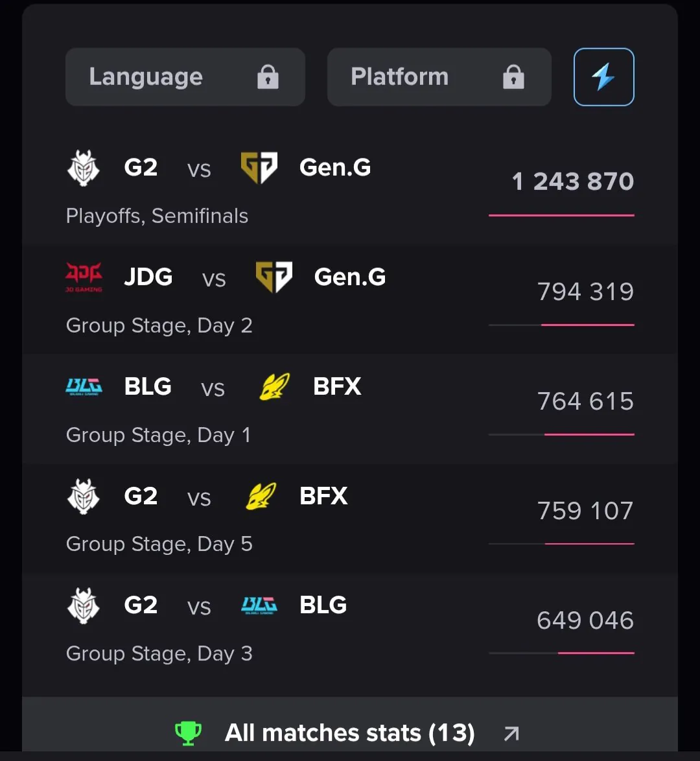Viewport: 700px width, 761px height.
Task: Click the Platform filter lock icon
Action: click(x=513, y=77)
